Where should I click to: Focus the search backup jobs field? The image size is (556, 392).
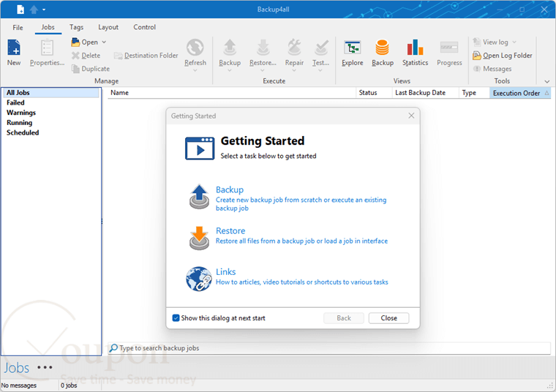pyautogui.click(x=329, y=348)
